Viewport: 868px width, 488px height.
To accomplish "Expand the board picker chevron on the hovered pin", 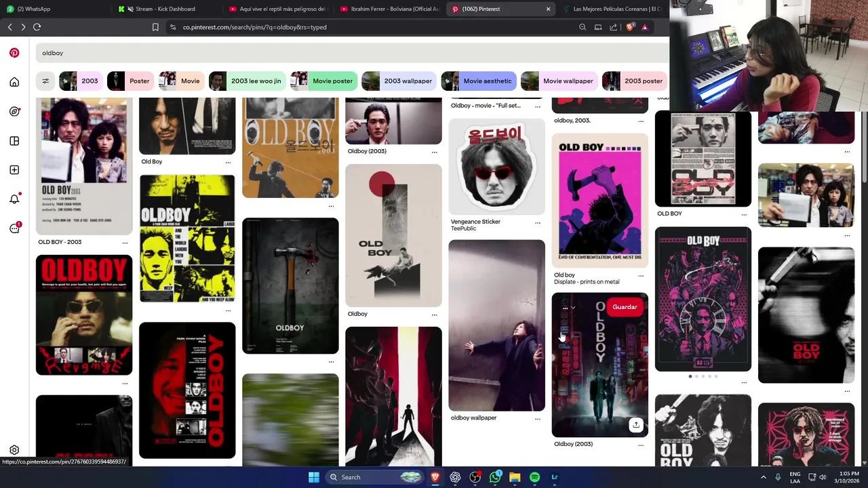I will pyautogui.click(x=573, y=308).
